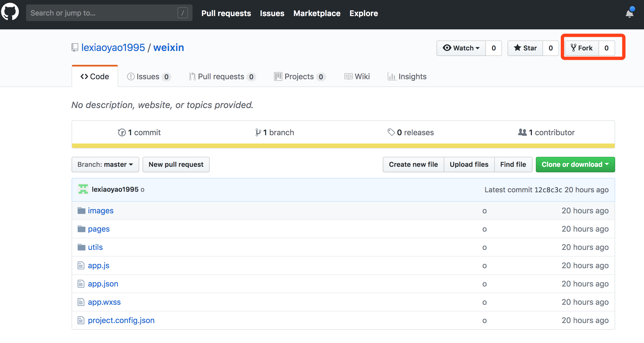Viewport: 644px width, 343px height.
Task: Click the people icon beside 1 contributor
Action: pos(522,132)
